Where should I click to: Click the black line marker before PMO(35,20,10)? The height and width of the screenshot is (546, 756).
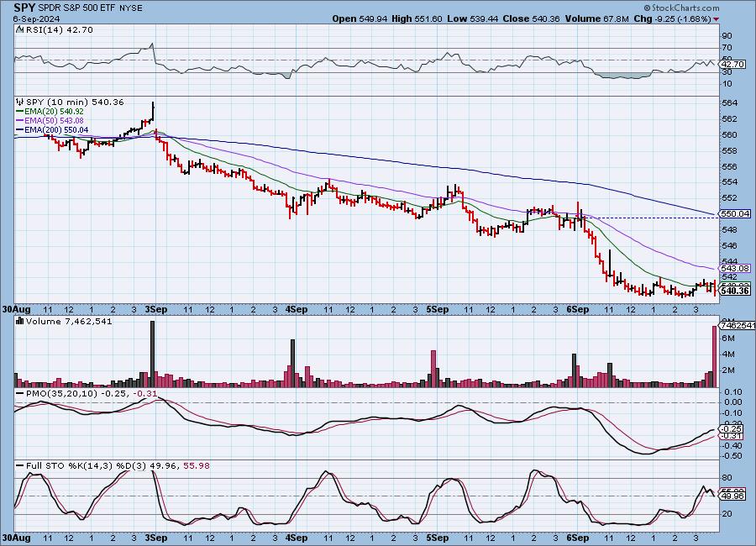click(x=20, y=394)
